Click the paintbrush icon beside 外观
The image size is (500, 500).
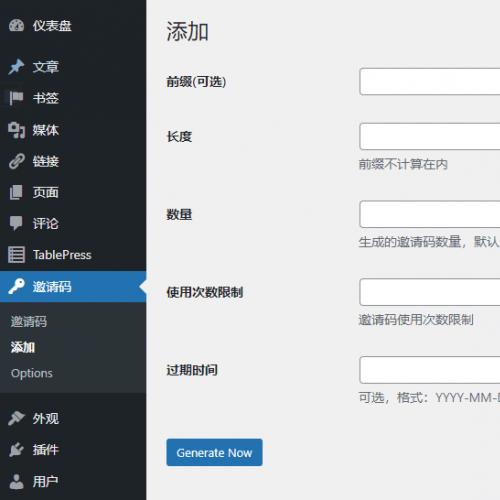click(x=16, y=418)
